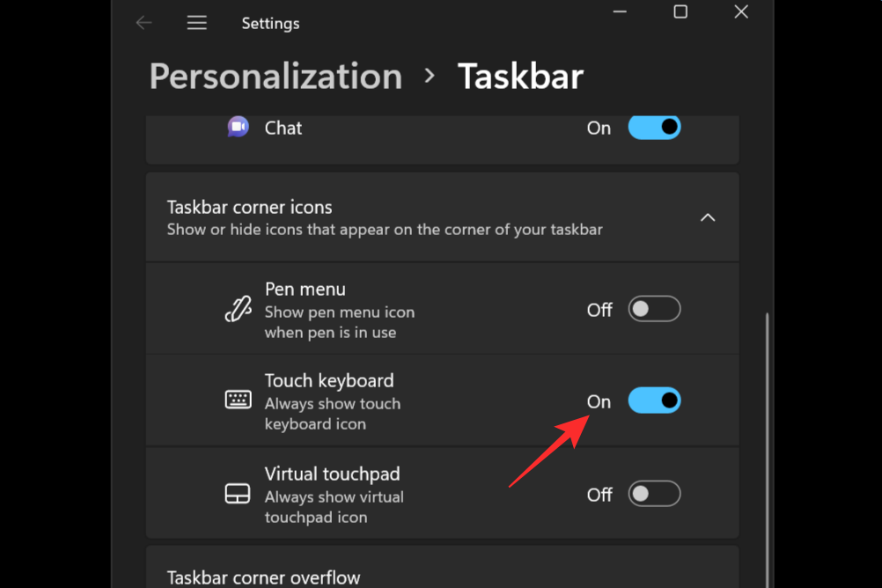Enable the Pen menu toggle
The image size is (882, 588).
654,309
